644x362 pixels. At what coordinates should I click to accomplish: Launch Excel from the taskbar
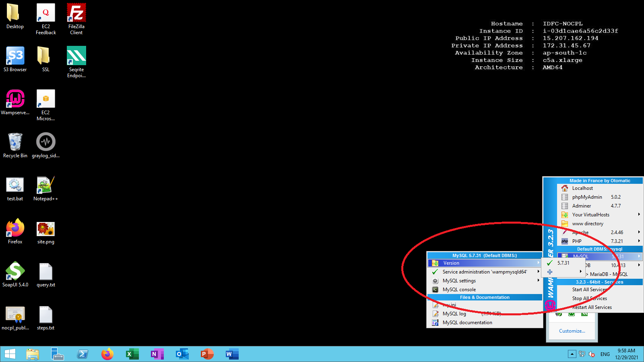[132, 354]
